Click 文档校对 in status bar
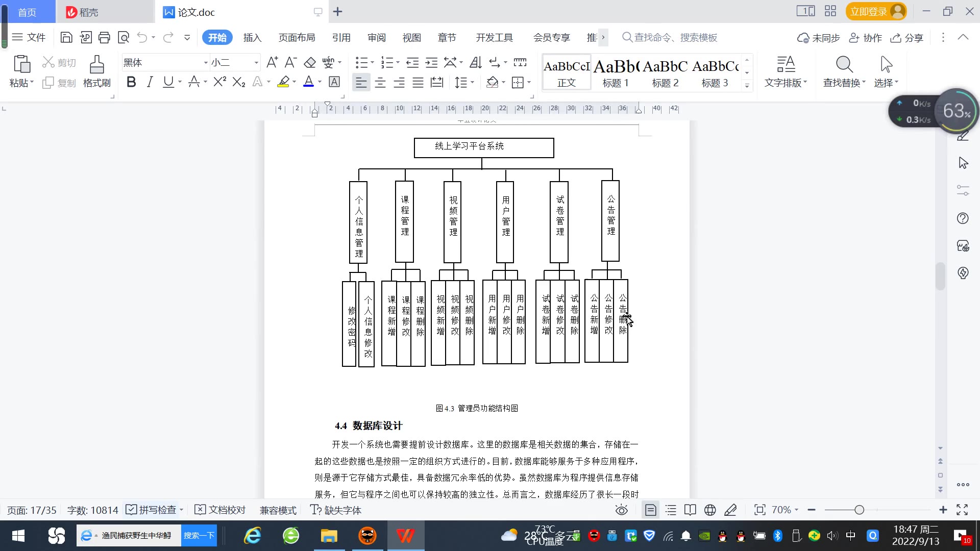 pyautogui.click(x=220, y=510)
